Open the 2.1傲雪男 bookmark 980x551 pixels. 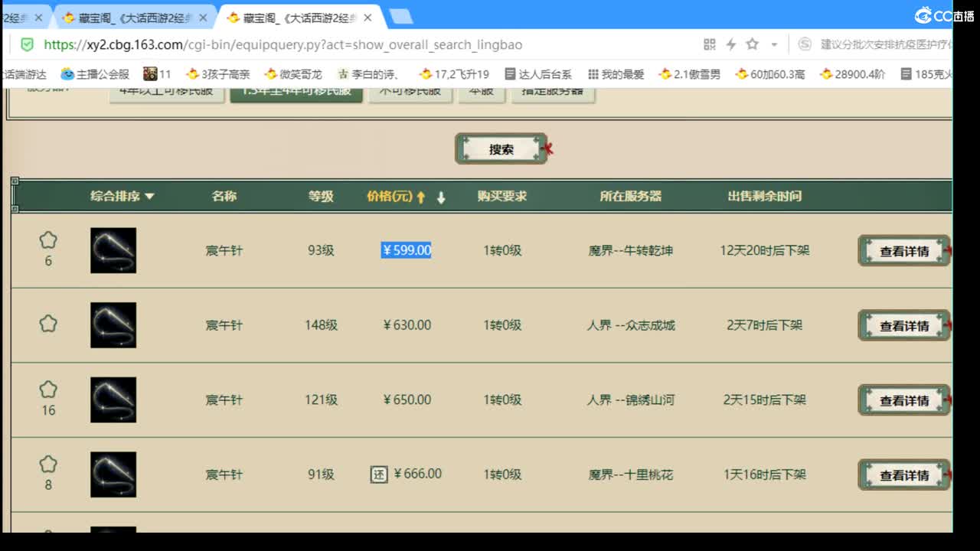[690, 74]
